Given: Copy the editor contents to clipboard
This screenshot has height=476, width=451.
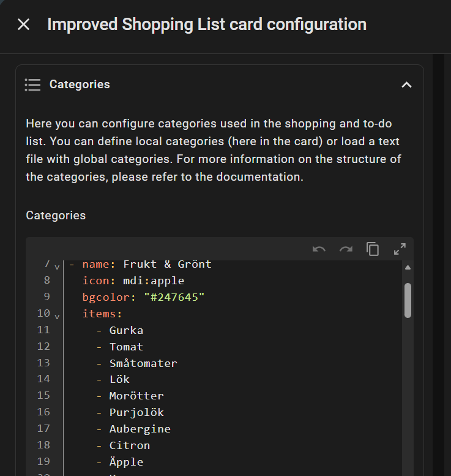Looking at the screenshot, I should (373, 249).
